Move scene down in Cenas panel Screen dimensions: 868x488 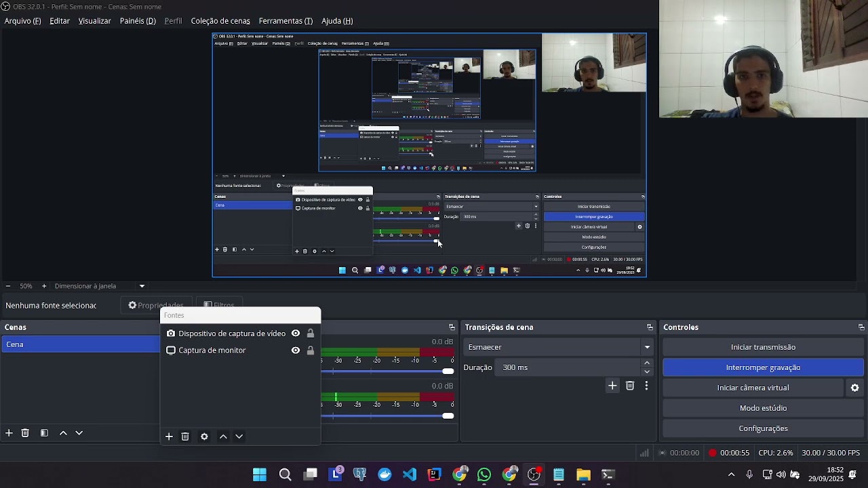(79, 433)
